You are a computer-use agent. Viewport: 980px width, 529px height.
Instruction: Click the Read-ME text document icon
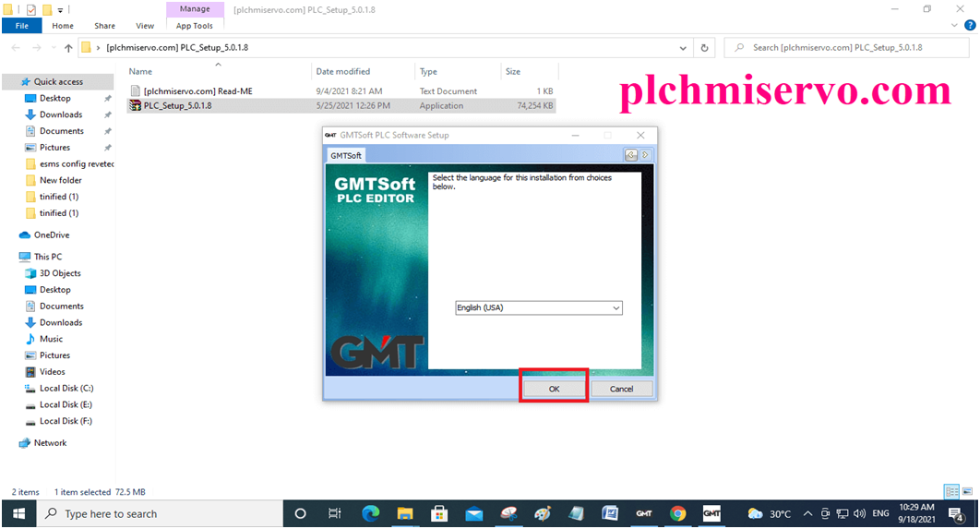135,91
